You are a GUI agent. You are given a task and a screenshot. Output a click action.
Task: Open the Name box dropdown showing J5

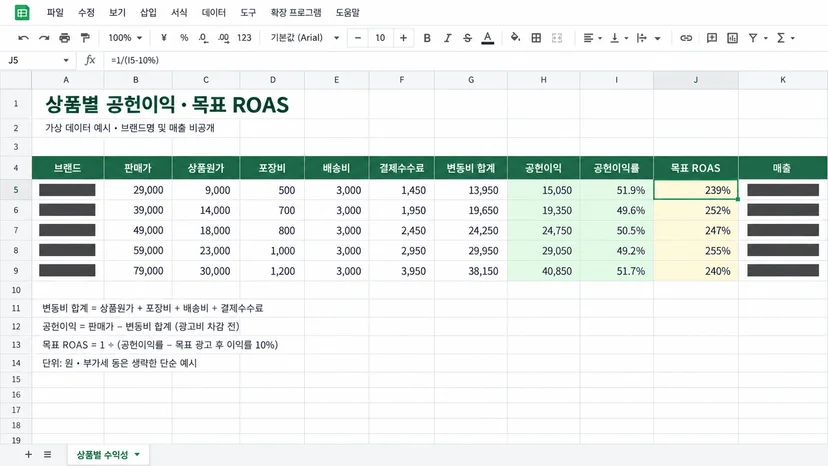66,60
